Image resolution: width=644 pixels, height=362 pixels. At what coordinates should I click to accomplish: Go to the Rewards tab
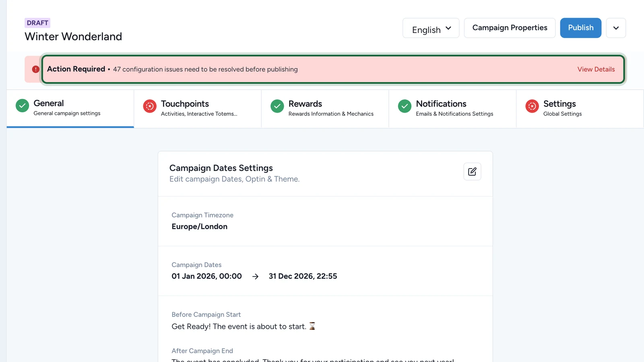click(325, 109)
